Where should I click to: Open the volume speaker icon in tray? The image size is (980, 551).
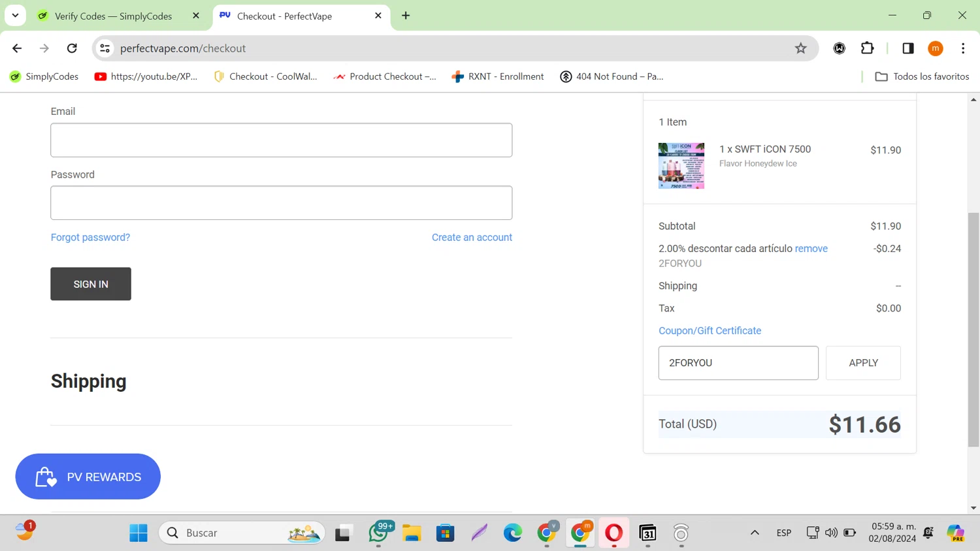831,533
